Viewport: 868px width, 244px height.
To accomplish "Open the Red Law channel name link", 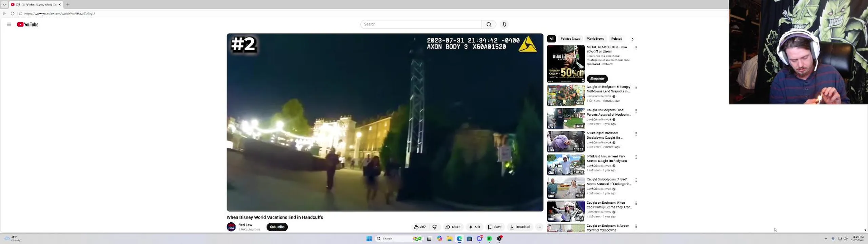I will pyautogui.click(x=245, y=225).
